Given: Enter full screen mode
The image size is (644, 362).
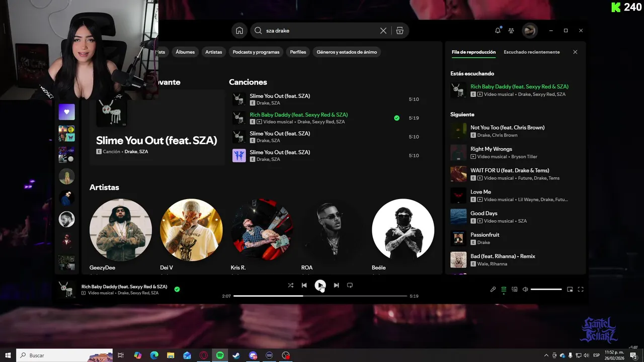Looking at the screenshot, I should pos(580,289).
